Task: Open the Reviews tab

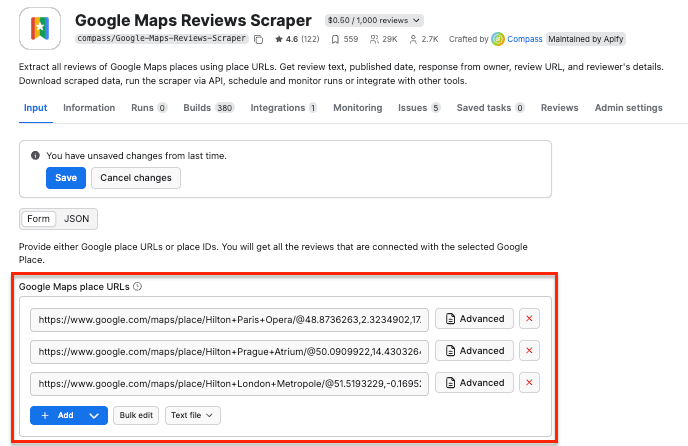Action: point(559,108)
